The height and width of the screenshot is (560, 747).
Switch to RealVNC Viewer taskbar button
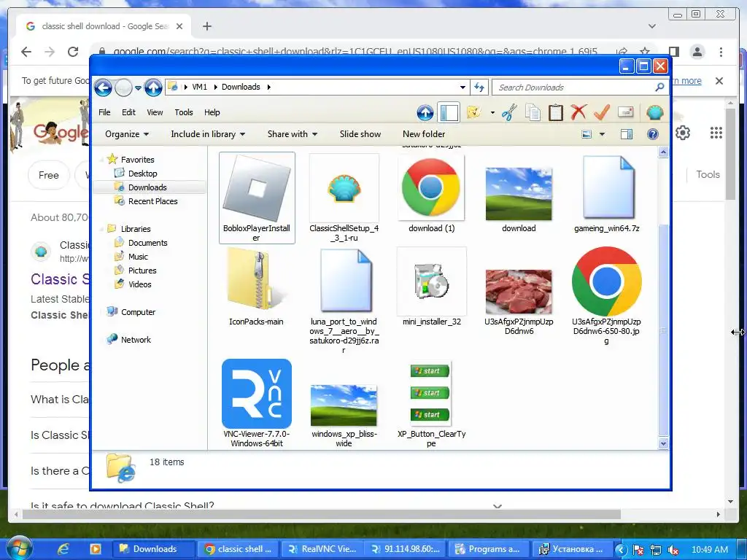point(322,549)
